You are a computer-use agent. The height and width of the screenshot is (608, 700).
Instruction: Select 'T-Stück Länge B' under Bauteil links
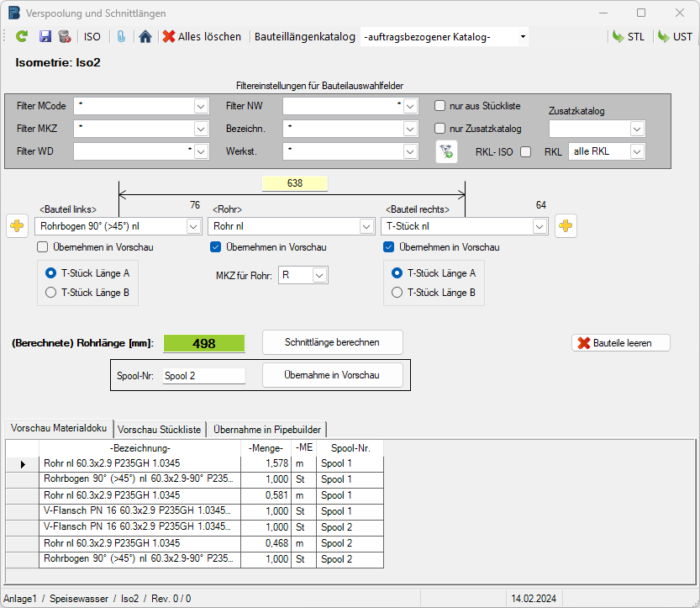pos(51,293)
